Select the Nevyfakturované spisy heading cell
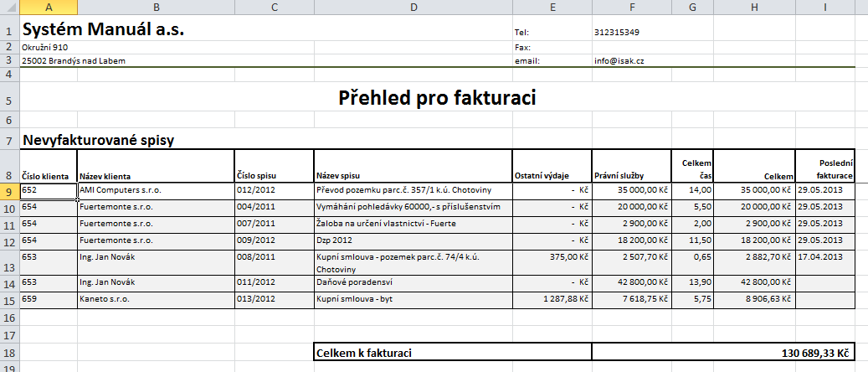Viewport: 868px width, 372px height. pos(98,140)
